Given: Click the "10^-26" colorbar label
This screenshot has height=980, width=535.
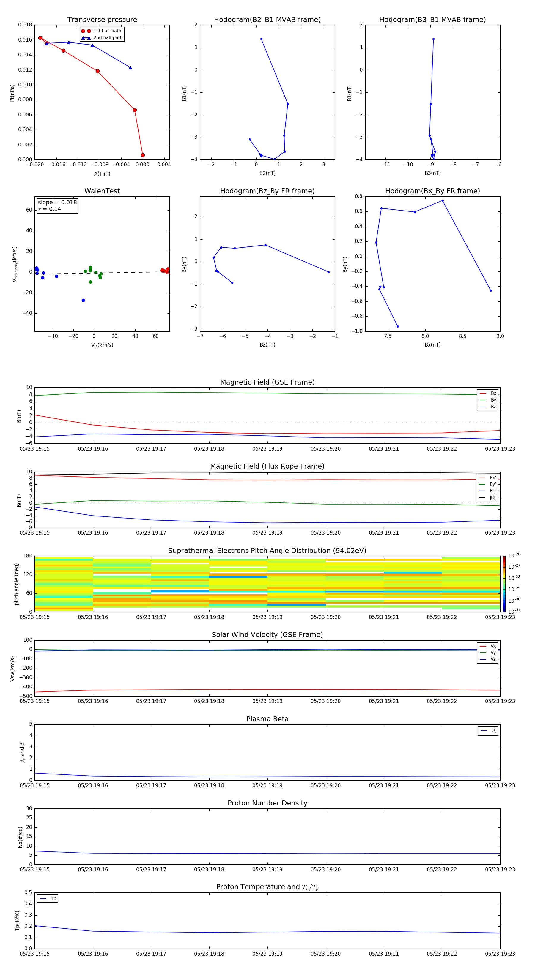Looking at the screenshot, I should tap(514, 555).
